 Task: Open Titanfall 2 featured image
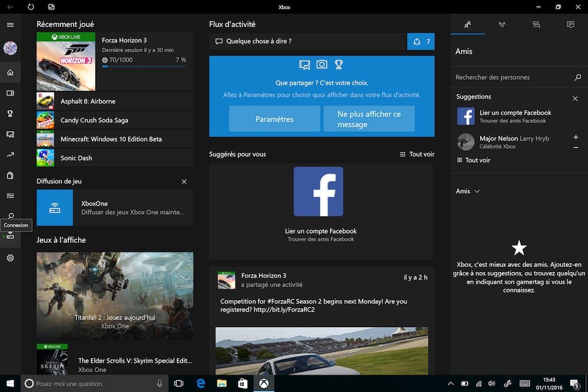point(115,296)
